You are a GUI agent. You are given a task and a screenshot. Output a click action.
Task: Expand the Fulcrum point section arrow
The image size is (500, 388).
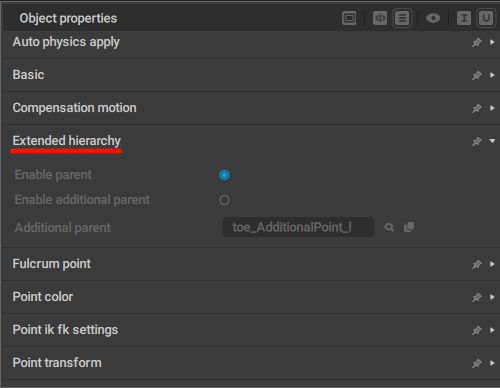coord(492,264)
